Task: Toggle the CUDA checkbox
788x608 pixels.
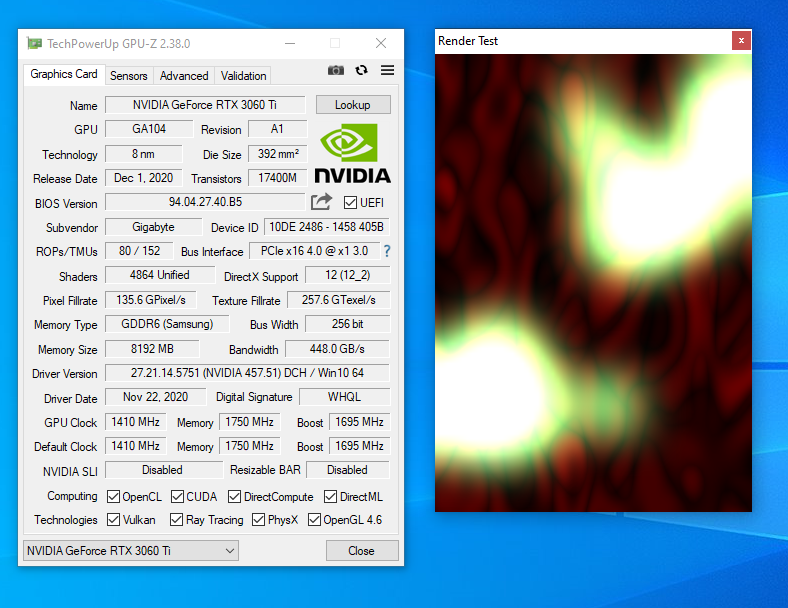Action: coord(177,497)
